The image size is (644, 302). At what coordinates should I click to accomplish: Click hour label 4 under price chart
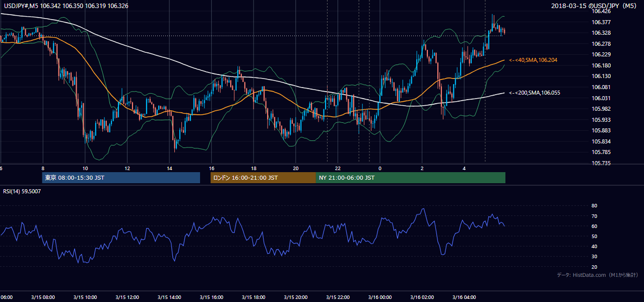click(x=464, y=168)
